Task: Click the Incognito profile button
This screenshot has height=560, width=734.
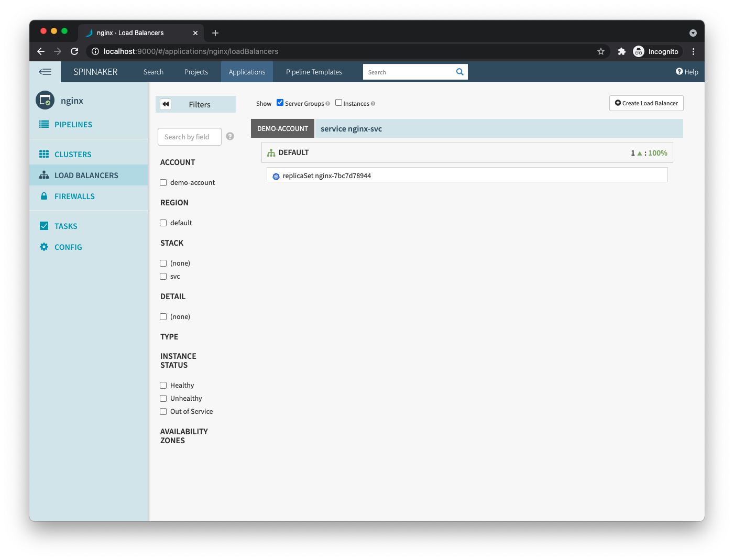Action: coord(656,51)
